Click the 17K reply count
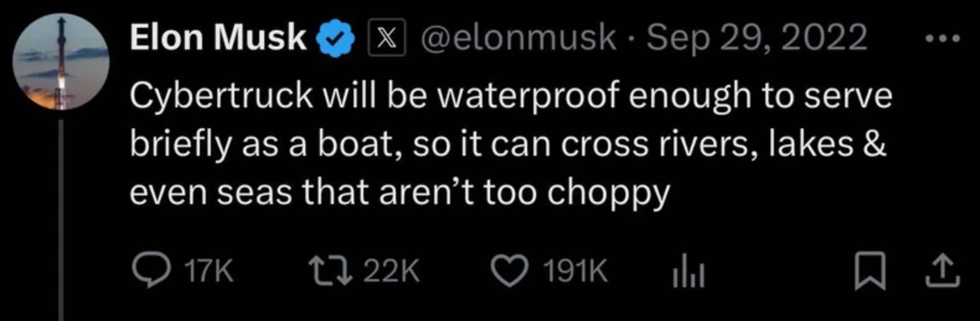 click(x=210, y=272)
